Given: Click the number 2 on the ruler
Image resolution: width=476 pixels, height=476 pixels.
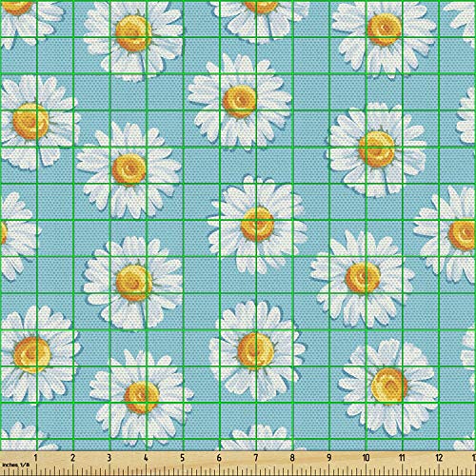Looking at the screenshot, I should tap(73, 457).
